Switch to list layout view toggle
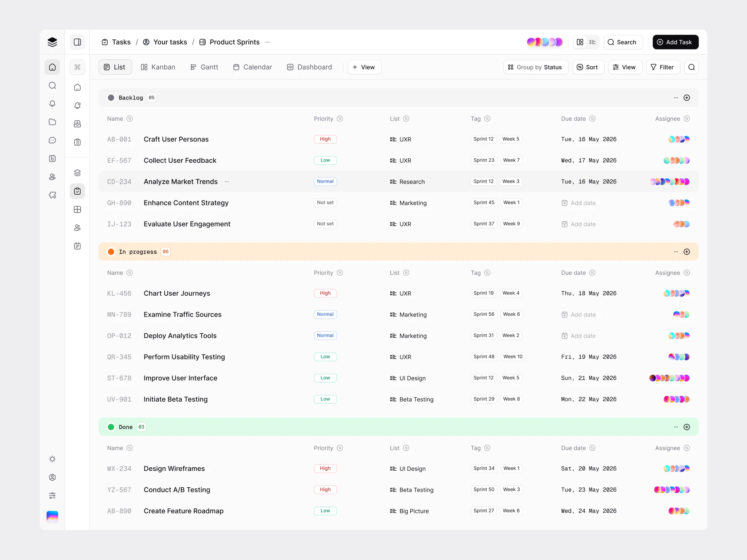747x560 pixels. (x=593, y=42)
